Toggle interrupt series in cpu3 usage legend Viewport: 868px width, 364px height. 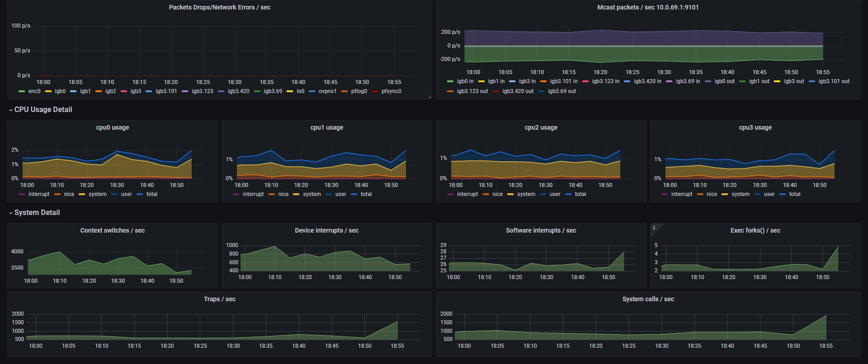pos(682,194)
